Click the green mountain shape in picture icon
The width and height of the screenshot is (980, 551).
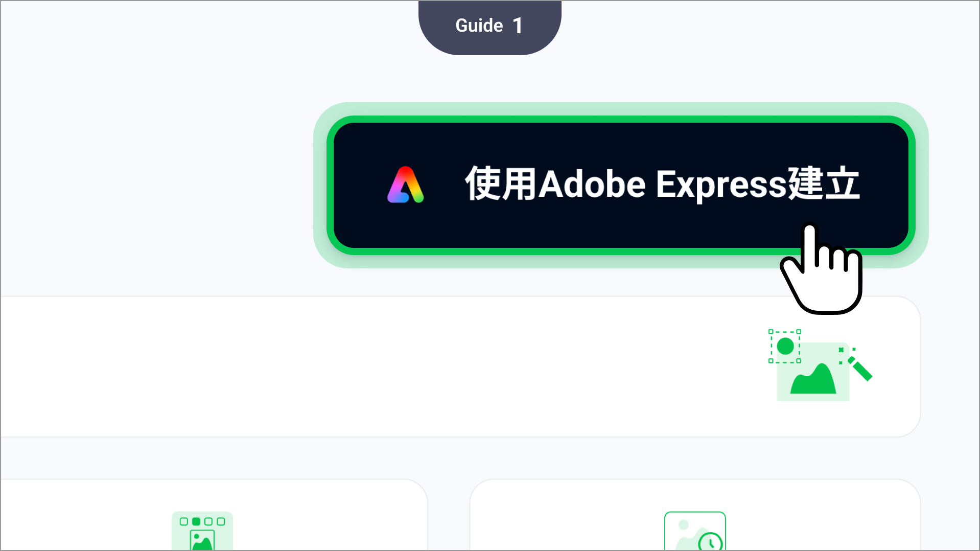click(813, 379)
